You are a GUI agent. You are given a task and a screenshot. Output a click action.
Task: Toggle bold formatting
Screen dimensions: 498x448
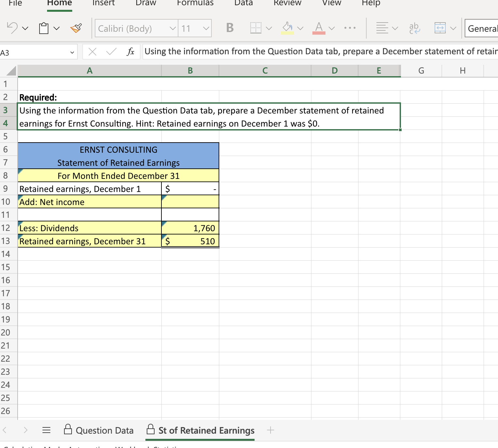(229, 28)
